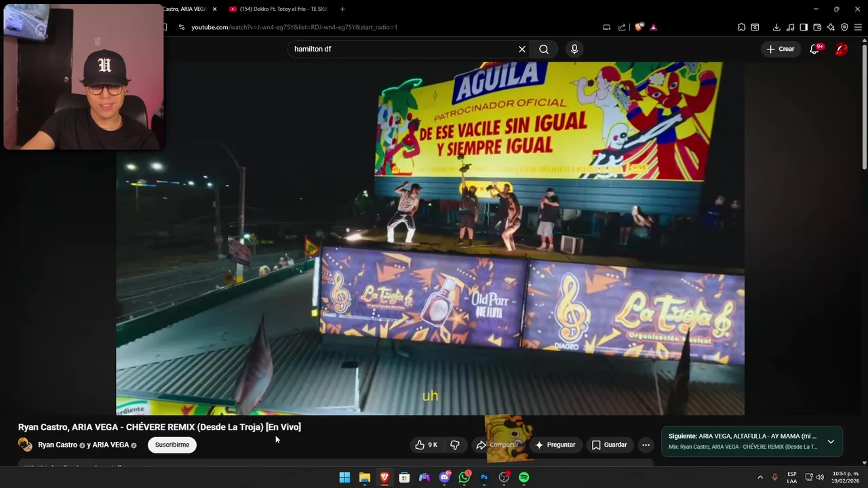
Task: Click the Brave VPN shield icon
Action: (x=844, y=27)
